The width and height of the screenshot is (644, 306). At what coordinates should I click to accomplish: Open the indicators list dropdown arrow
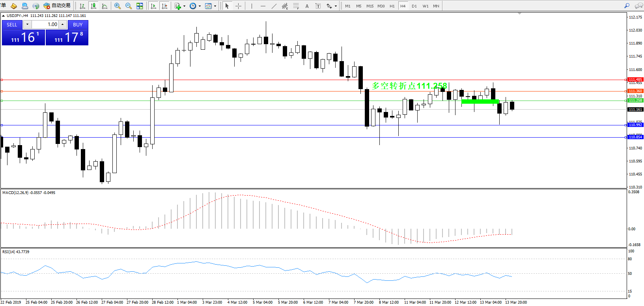184,6
